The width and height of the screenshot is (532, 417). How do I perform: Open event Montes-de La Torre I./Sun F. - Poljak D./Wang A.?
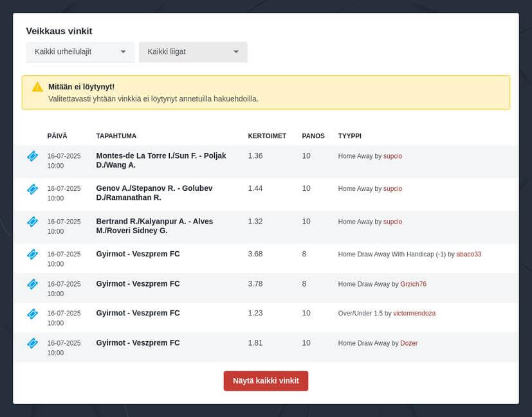(x=161, y=160)
